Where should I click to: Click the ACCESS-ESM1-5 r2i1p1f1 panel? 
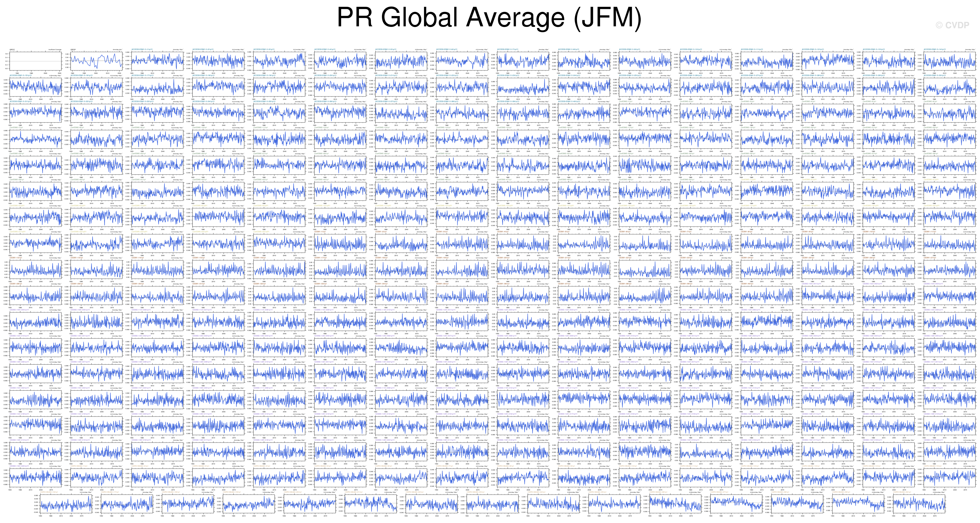(x=218, y=61)
